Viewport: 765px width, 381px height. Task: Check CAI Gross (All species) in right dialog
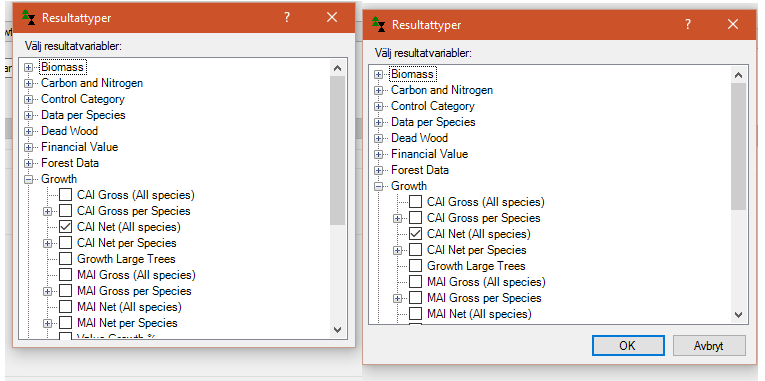415,202
